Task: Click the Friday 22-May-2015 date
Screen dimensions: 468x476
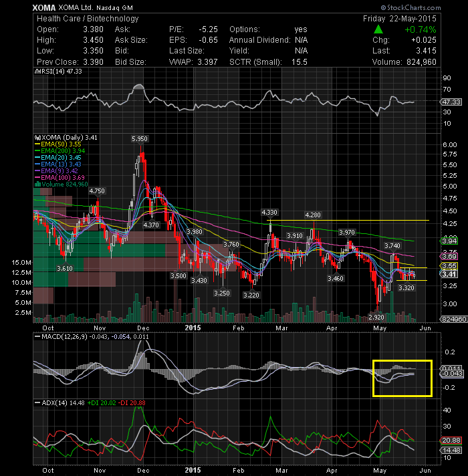Action: (x=399, y=19)
